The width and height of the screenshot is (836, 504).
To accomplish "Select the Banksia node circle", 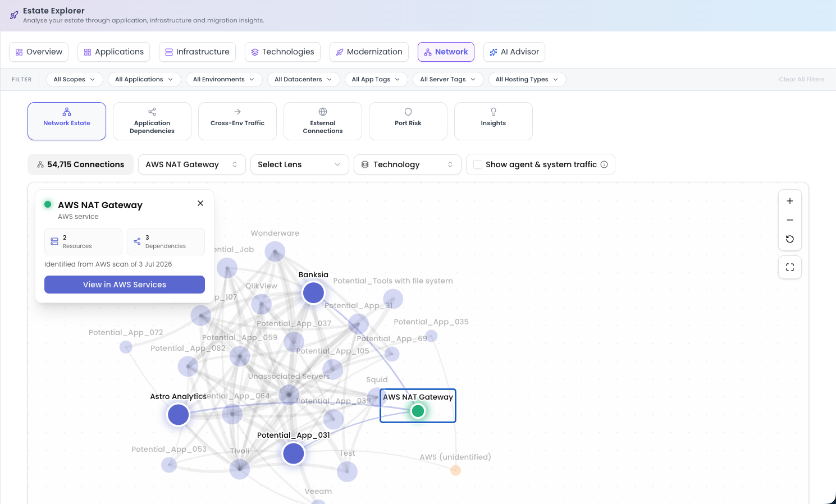I will 313,292.
